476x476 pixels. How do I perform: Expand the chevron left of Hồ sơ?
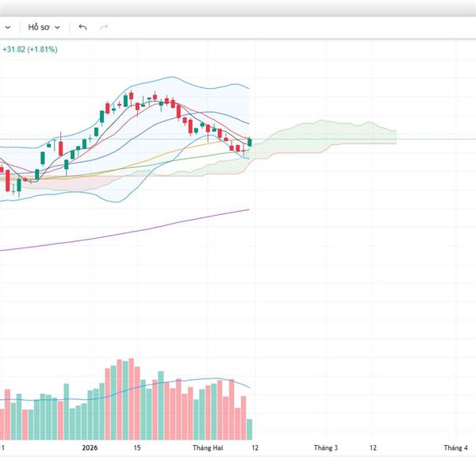[10, 27]
